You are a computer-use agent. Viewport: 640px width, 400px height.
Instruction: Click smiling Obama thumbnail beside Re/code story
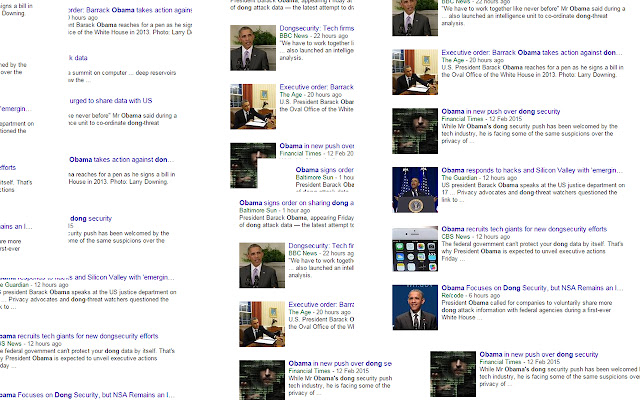coord(415,307)
